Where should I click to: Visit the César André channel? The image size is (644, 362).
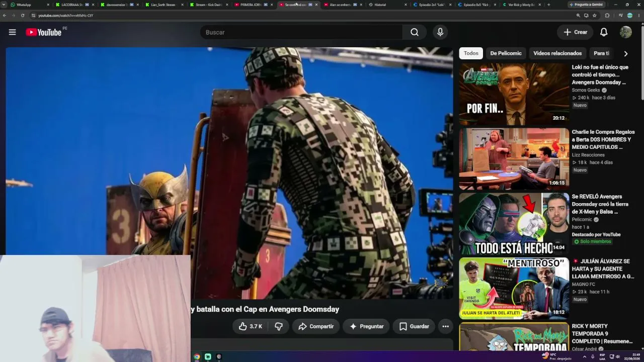click(585, 349)
